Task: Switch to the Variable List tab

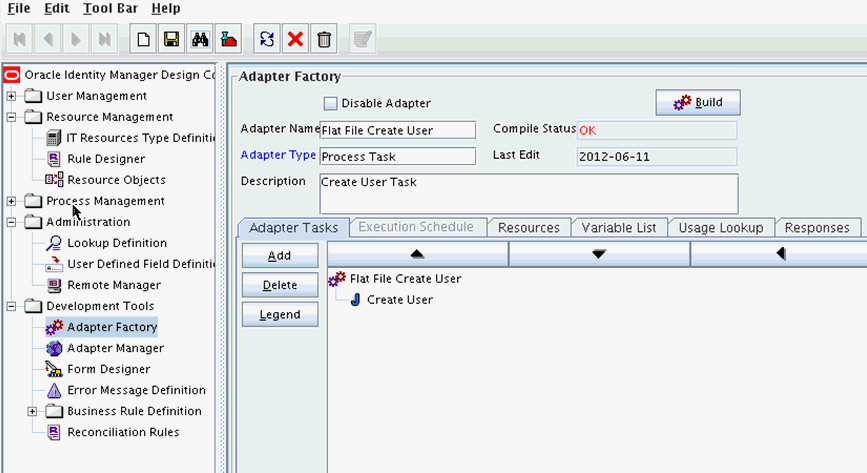Action: point(619,227)
